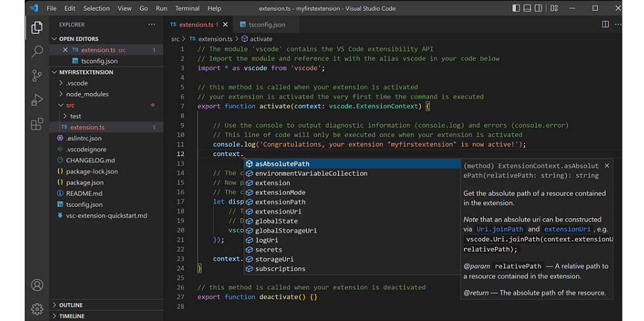Open the View menu
The height and width of the screenshot is (321, 644).
pos(124,8)
